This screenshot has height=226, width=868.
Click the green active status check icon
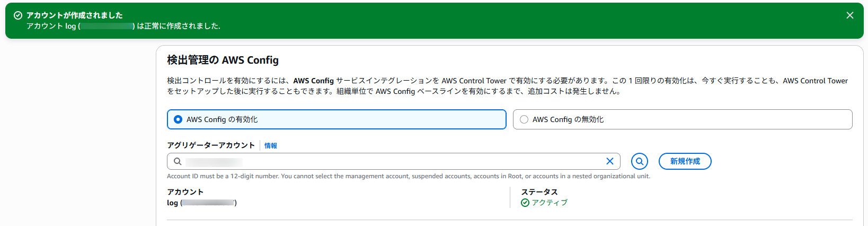coord(525,203)
